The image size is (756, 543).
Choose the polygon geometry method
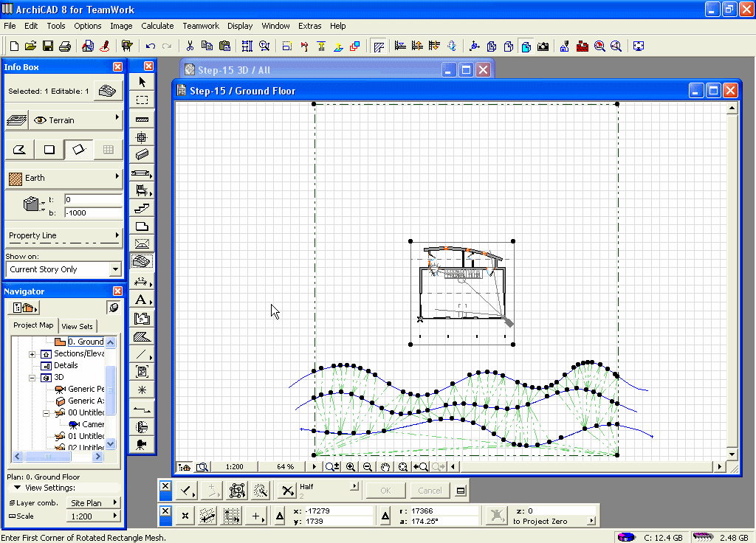pos(20,150)
